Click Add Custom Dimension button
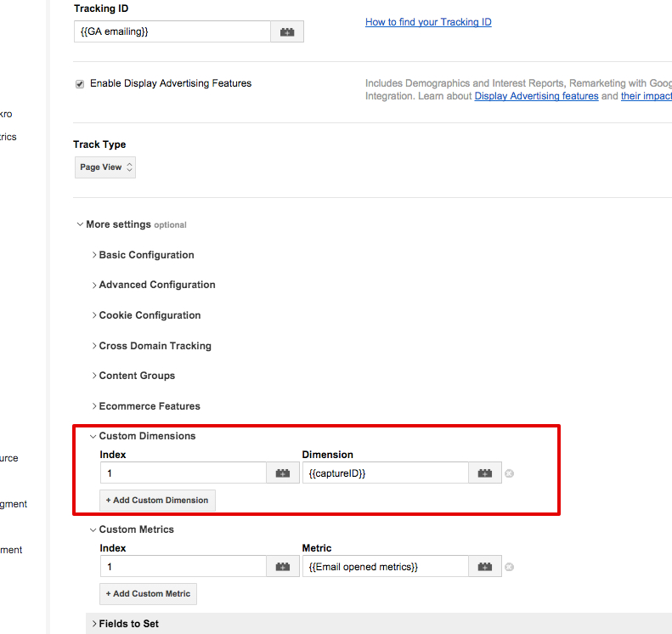The image size is (672, 634). click(x=158, y=501)
